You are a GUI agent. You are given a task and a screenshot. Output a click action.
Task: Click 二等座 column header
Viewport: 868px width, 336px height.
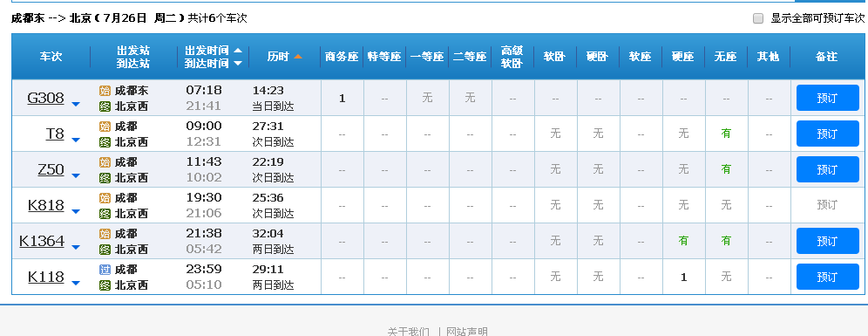click(x=470, y=57)
